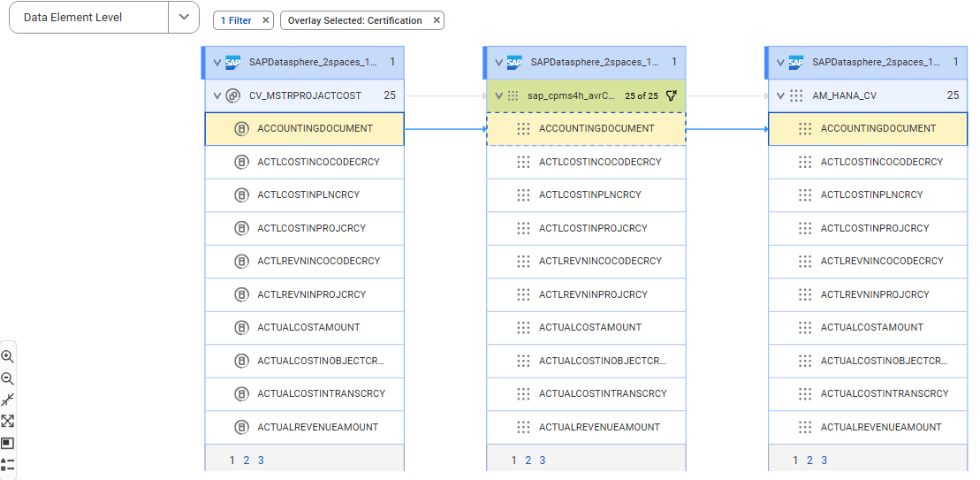Go to page 2 in CV_MSTRPROJACTCOST list

tap(247, 461)
